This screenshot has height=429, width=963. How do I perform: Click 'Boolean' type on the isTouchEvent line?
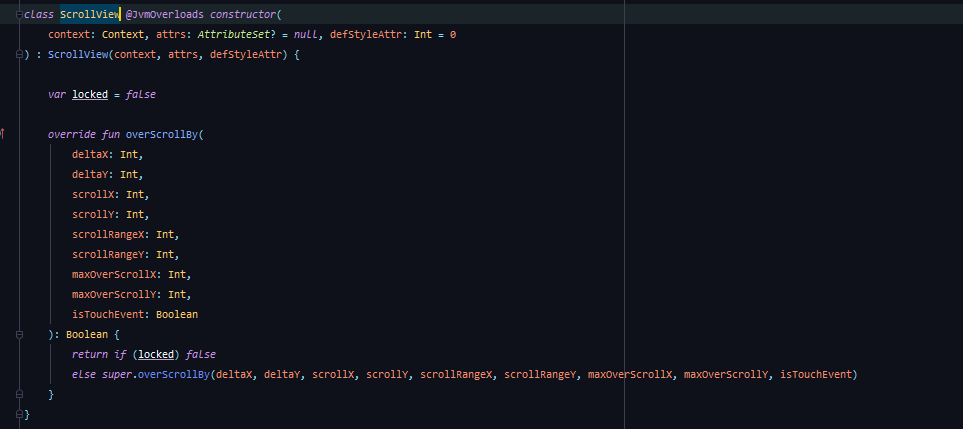177,314
